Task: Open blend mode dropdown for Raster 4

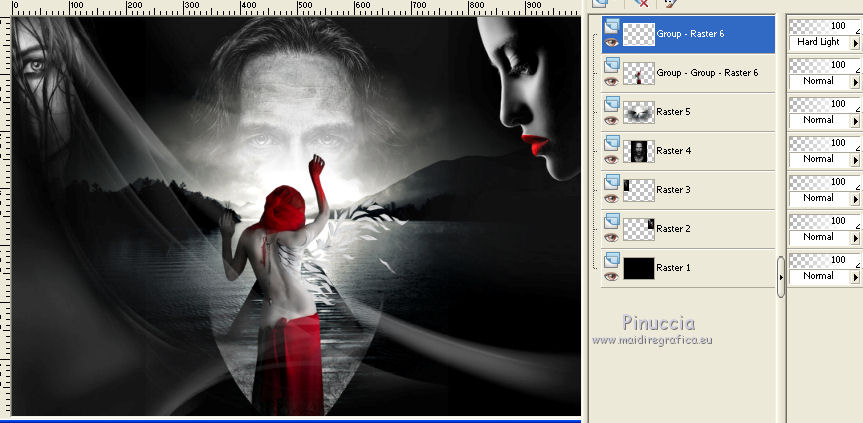Action: point(855,160)
